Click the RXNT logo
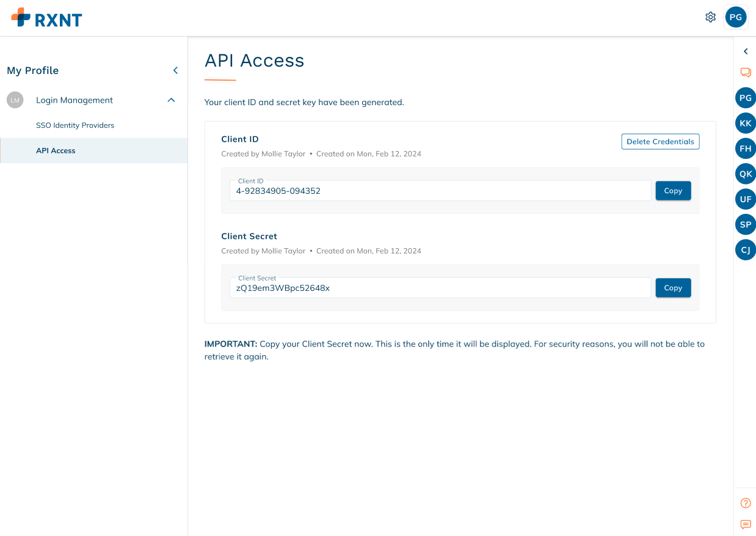Viewport: 756px width, 536px height. coord(46,18)
